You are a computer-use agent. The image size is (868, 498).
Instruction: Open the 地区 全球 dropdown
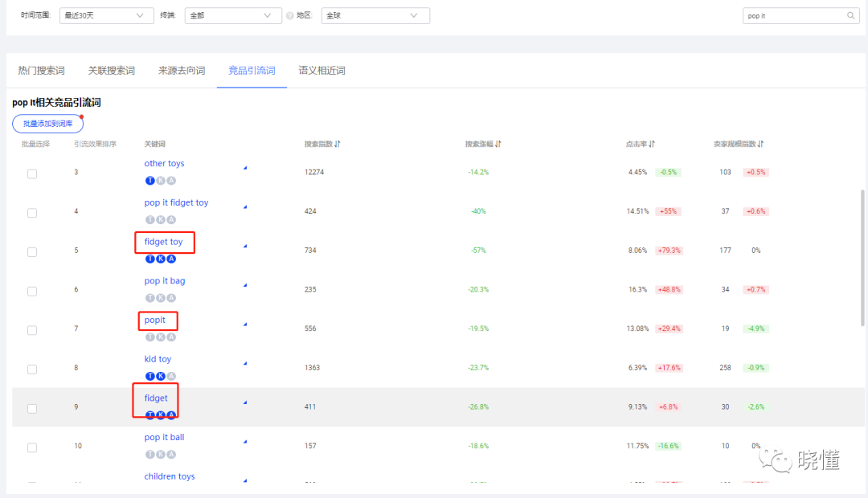(x=375, y=16)
